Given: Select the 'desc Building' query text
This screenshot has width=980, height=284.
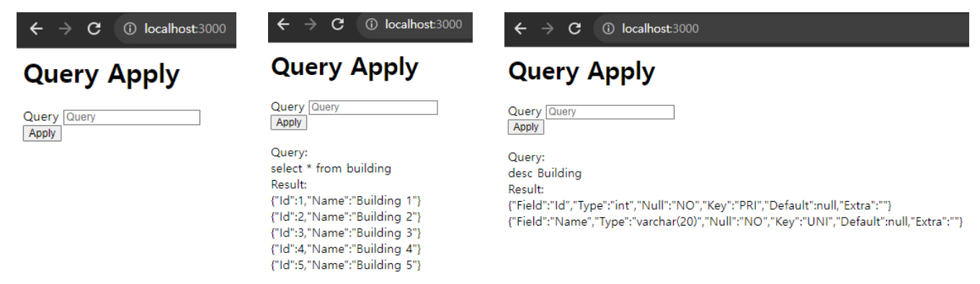Looking at the screenshot, I should [545, 173].
